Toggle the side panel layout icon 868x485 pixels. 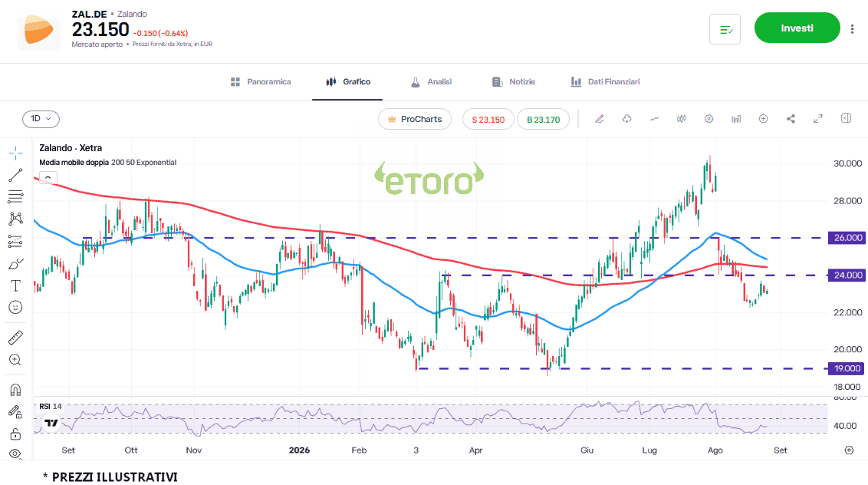point(846,118)
